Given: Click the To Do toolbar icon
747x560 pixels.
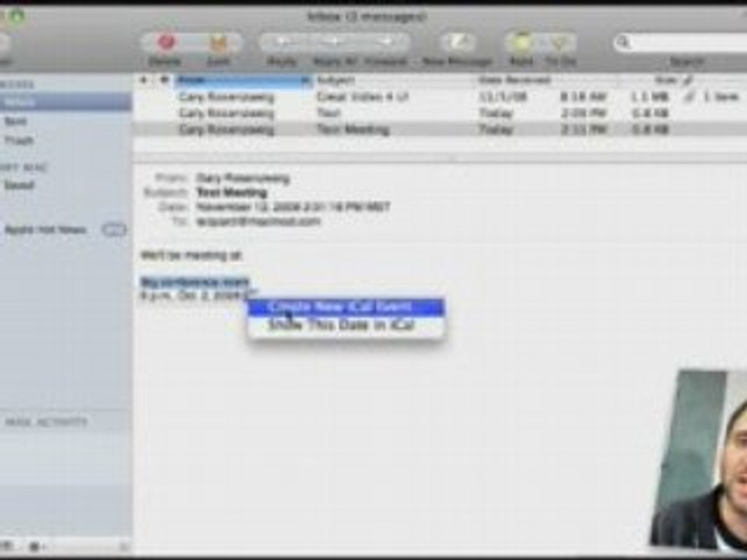Looking at the screenshot, I should pos(560,42).
